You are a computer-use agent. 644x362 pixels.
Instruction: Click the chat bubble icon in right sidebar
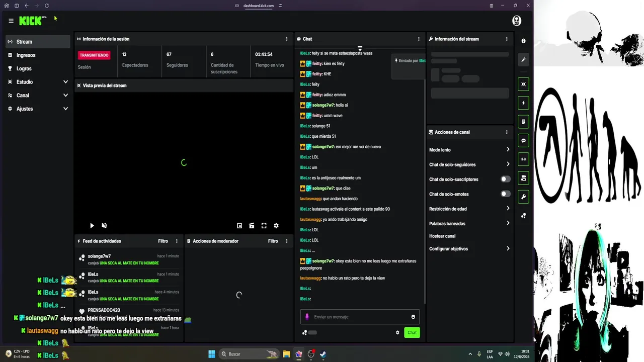coord(523,140)
